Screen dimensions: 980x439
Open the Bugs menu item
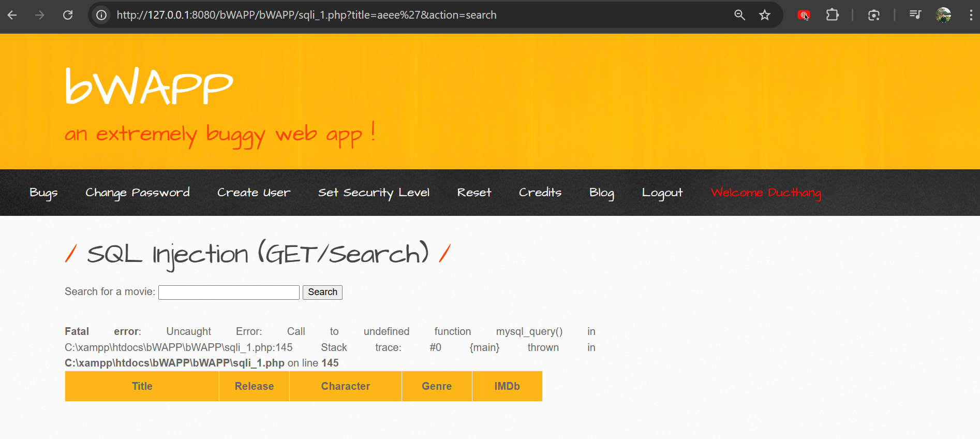pyautogui.click(x=43, y=193)
